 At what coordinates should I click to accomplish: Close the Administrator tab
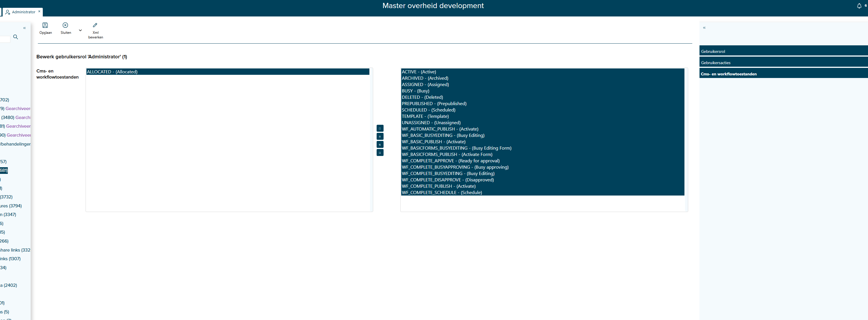tap(39, 12)
